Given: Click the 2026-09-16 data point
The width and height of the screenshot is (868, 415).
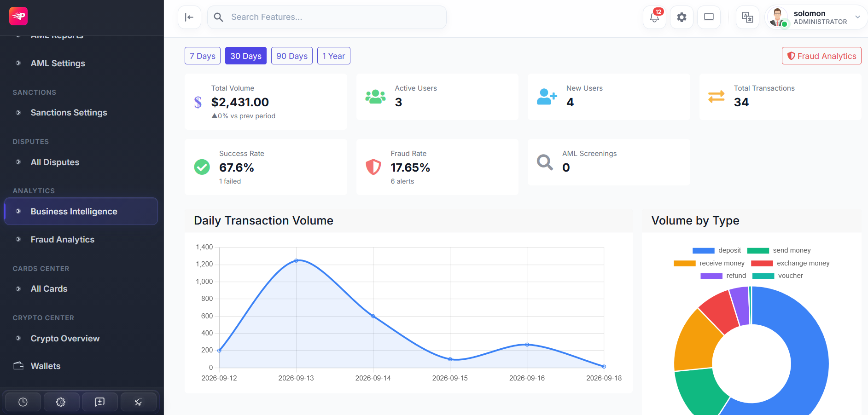Looking at the screenshot, I should coord(527,345).
